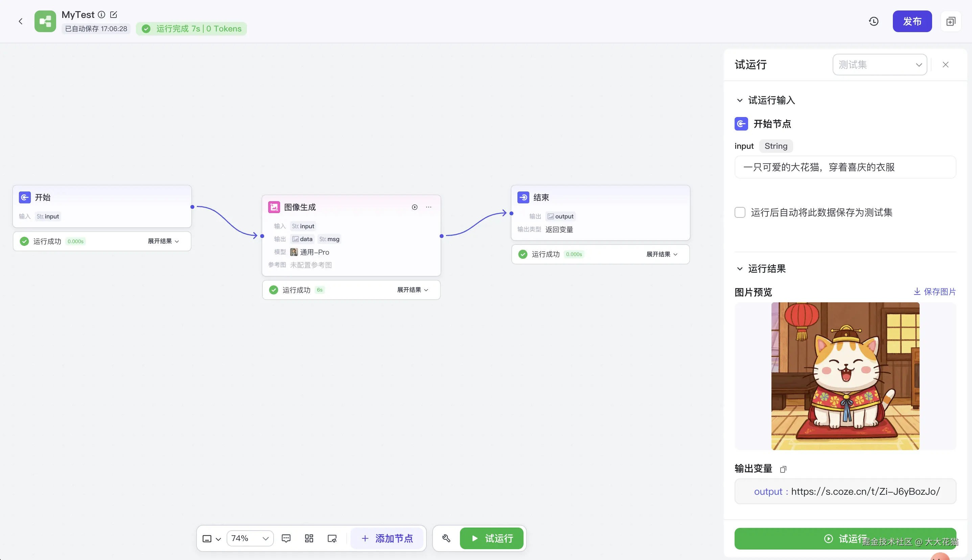This screenshot has height=560, width=972.
Task: Copy the output variable
Action: [783, 469]
